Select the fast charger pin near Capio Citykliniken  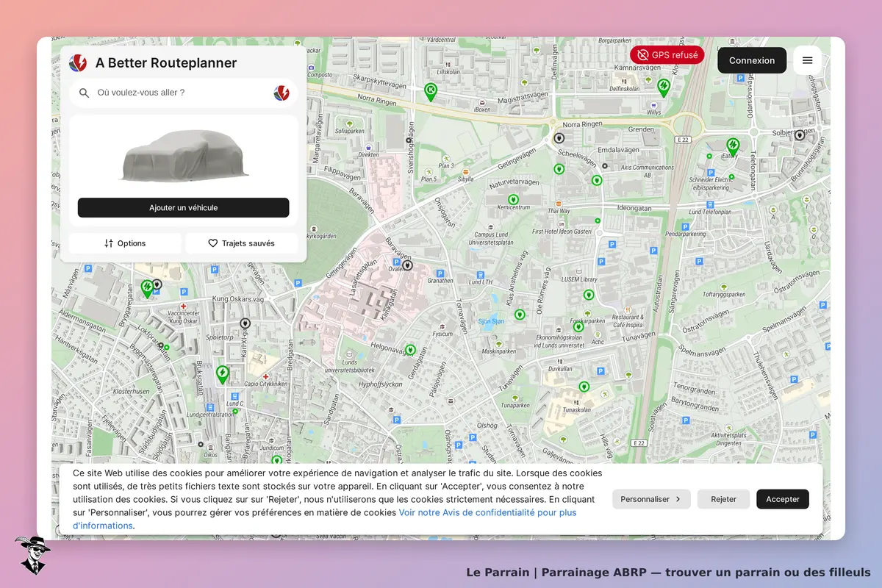(x=222, y=375)
